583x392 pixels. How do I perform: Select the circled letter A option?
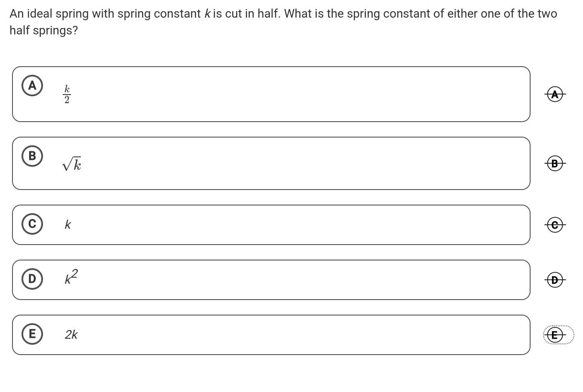pos(32,86)
